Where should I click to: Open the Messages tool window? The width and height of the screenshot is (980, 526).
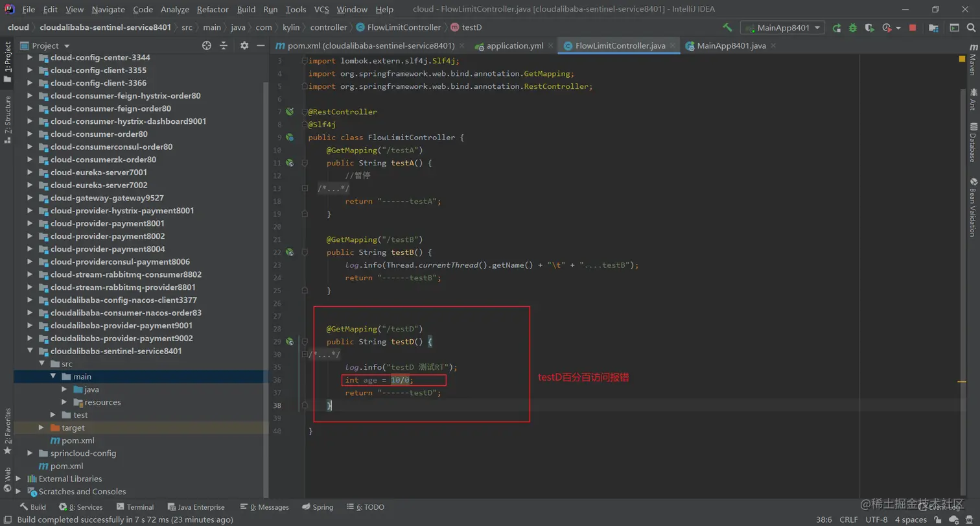point(264,507)
